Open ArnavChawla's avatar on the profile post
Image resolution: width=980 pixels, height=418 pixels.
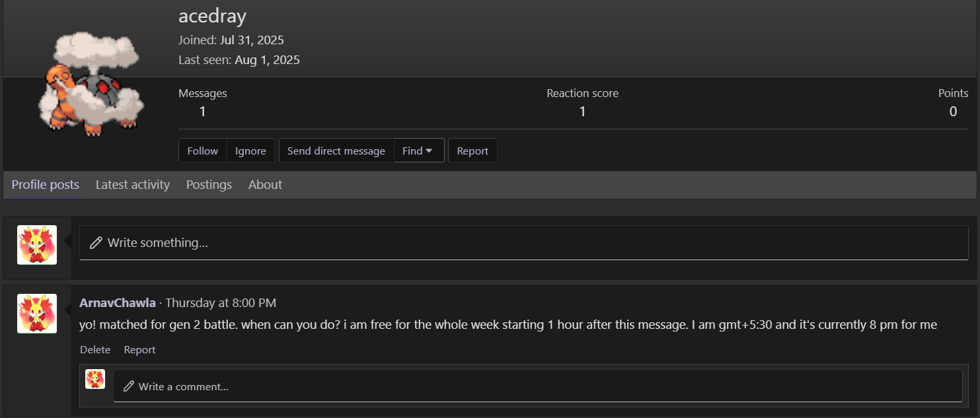tap(37, 314)
